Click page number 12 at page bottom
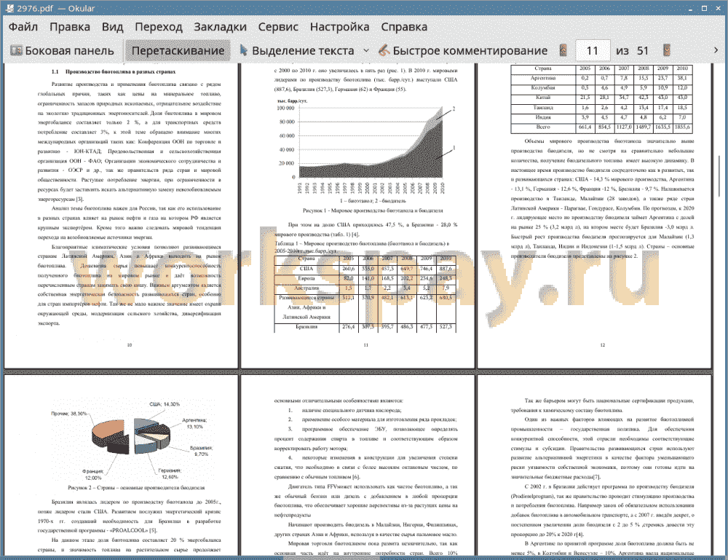728x560 pixels. 603,345
